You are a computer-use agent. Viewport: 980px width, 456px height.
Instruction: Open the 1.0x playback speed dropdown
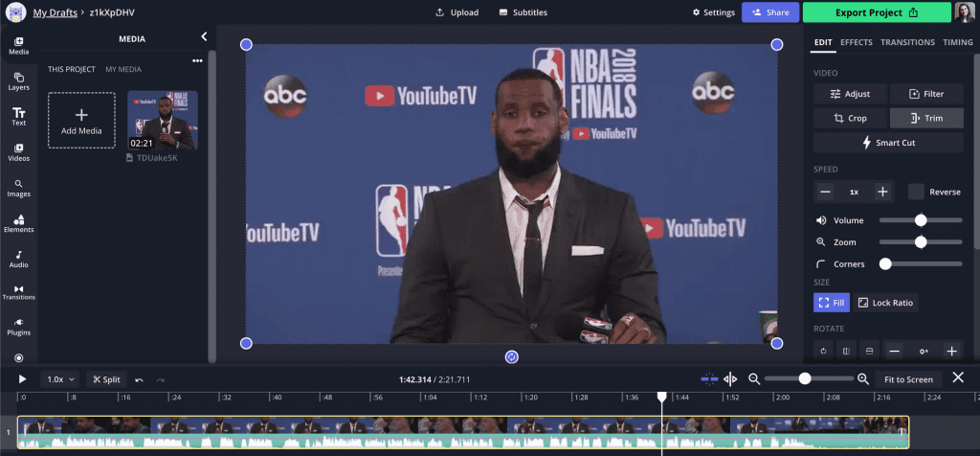(x=60, y=379)
